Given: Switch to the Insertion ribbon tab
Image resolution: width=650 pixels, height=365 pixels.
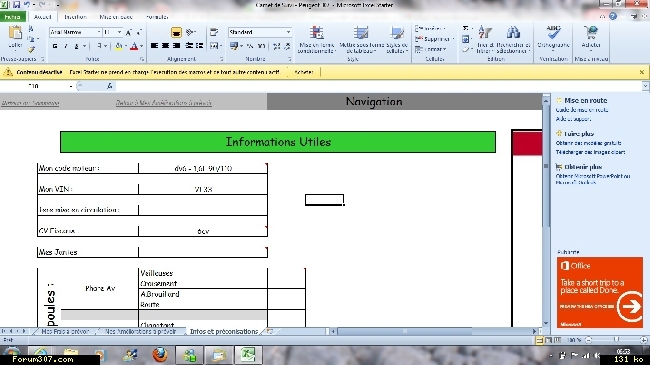Looking at the screenshot, I should point(75,17).
